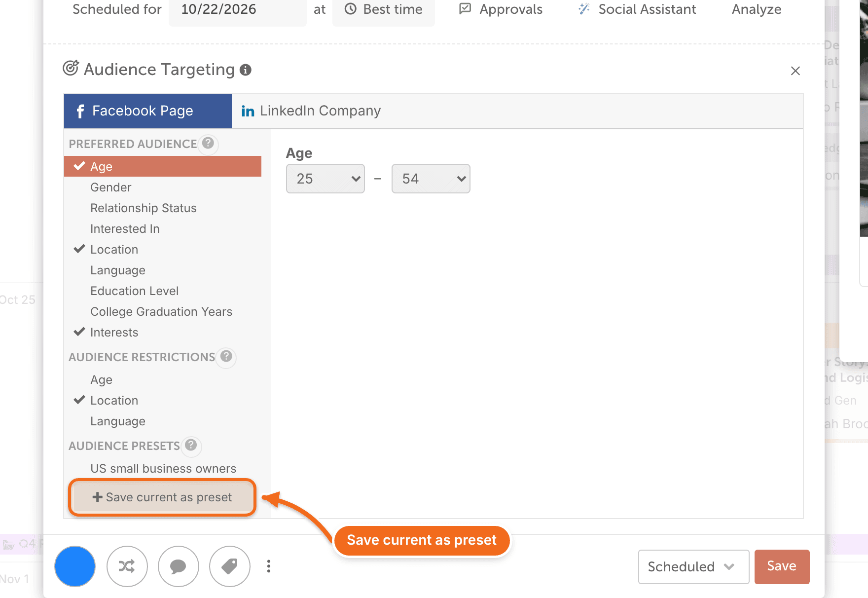Switch to the Facebook Page tab
The height and width of the screenshot is (598, 868).
(x=148, y=111)
